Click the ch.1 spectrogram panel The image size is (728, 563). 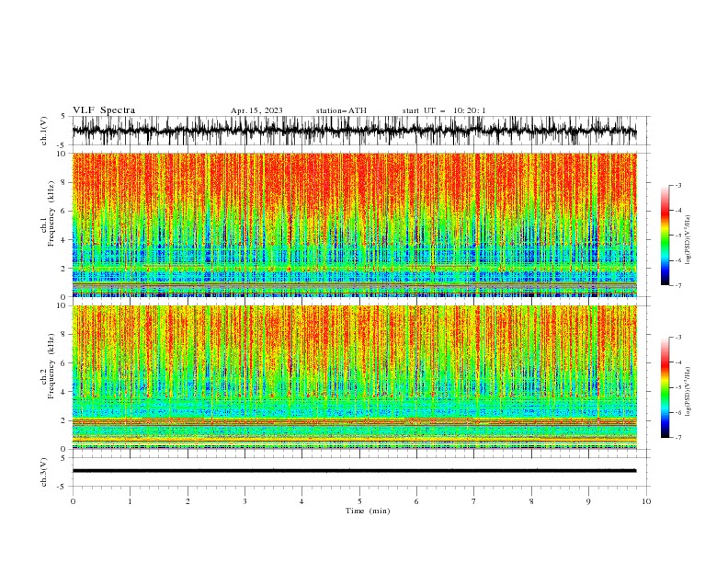354,224
